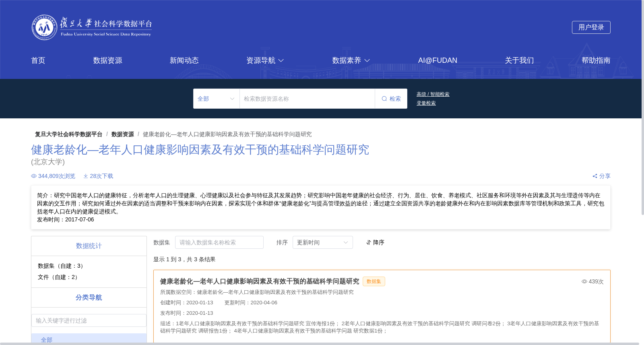Focus the 检索数据资源名称 search field
Image resolution: width=644 pixels, height=345 pixels.
click(307, 99)
